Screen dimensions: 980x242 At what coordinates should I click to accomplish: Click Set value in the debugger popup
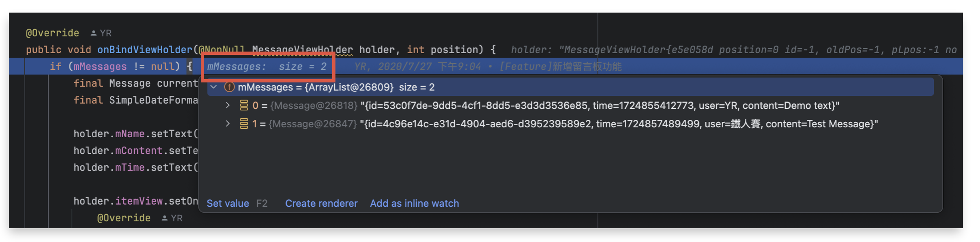(x=228, y=203)
